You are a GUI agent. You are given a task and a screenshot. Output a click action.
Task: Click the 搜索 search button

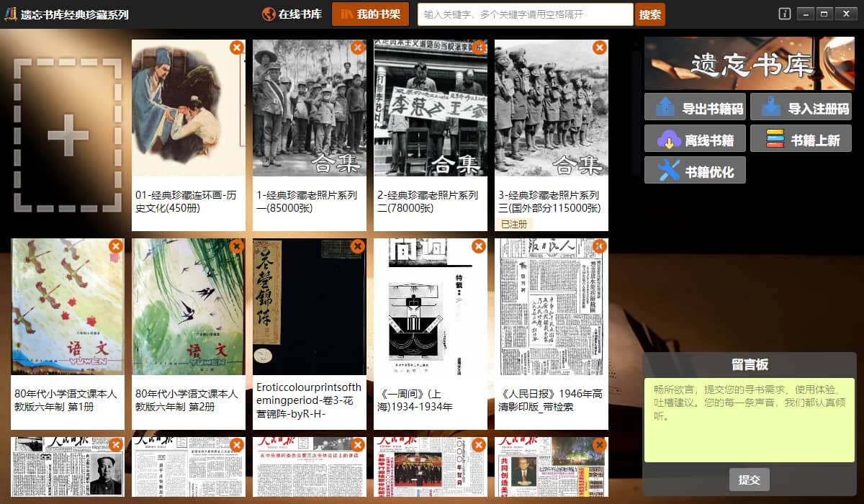point(649,14)
